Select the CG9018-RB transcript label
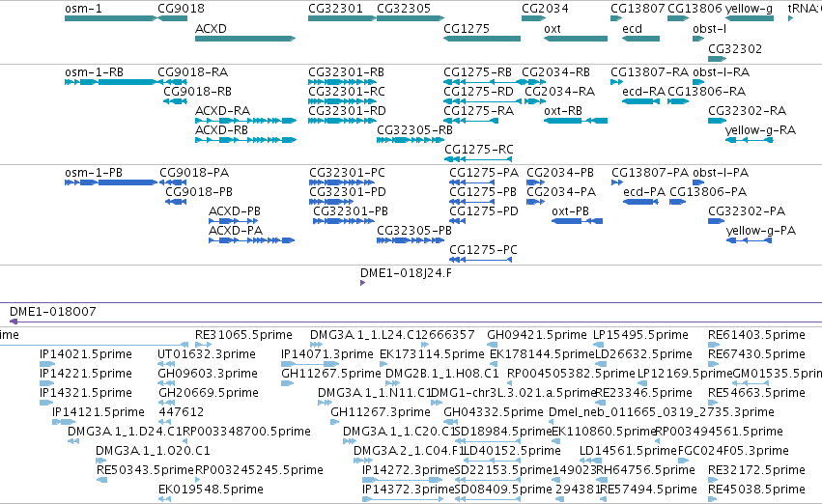This screenshot has width=822, height=504. click(x=198, y=92)
